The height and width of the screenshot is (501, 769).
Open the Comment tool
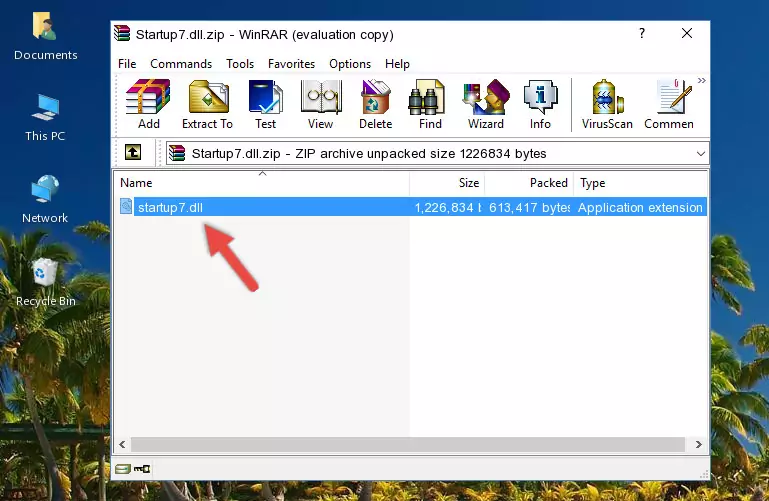(x=669, y=104)
